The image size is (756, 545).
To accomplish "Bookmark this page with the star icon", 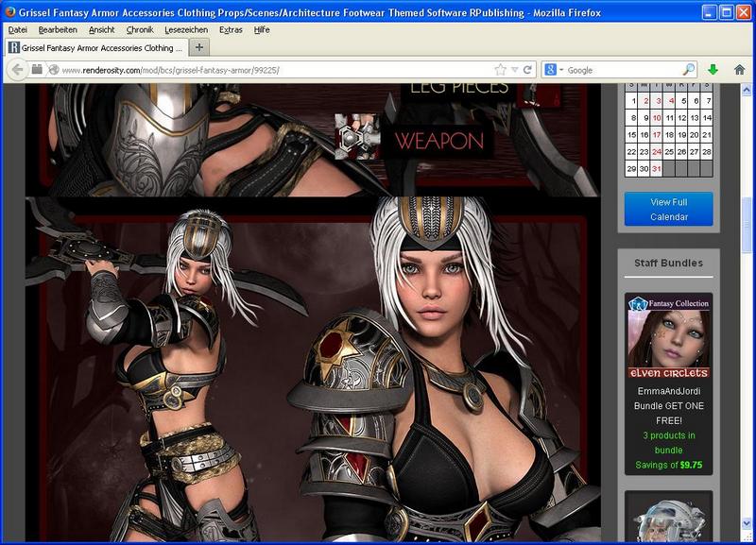I will 501,70.
